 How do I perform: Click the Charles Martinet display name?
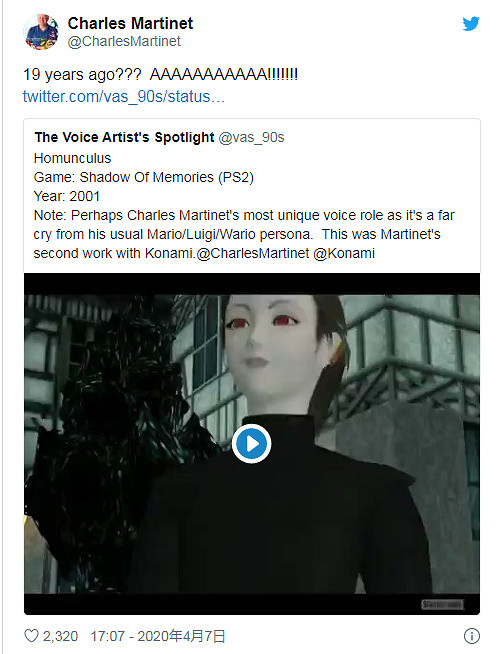[x=130, y=23]
